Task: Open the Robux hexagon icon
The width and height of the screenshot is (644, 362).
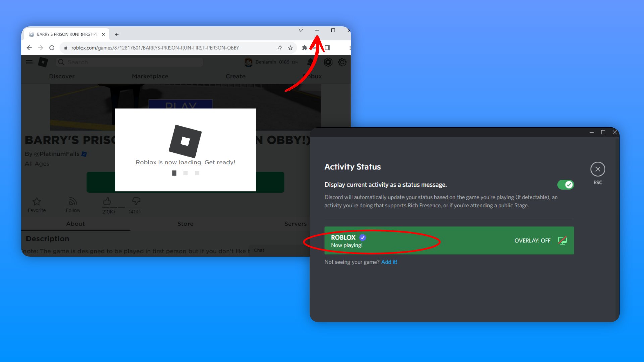Action: pyautogui.click(x=328, y=62)
